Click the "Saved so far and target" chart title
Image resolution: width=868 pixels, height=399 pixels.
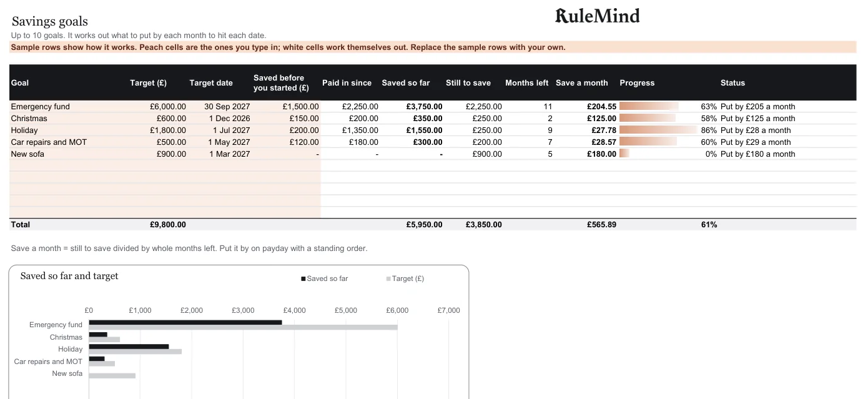(x=69, y=276)
